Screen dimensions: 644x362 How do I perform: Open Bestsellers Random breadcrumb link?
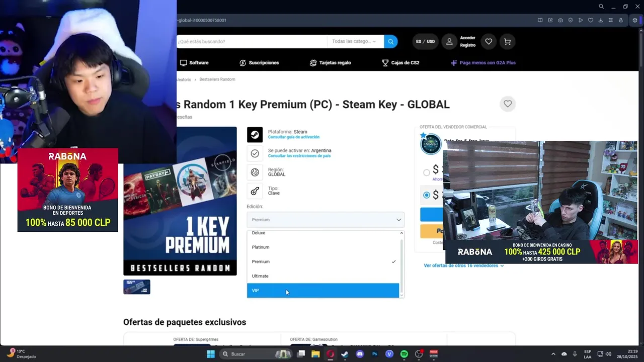click(217, 79)
